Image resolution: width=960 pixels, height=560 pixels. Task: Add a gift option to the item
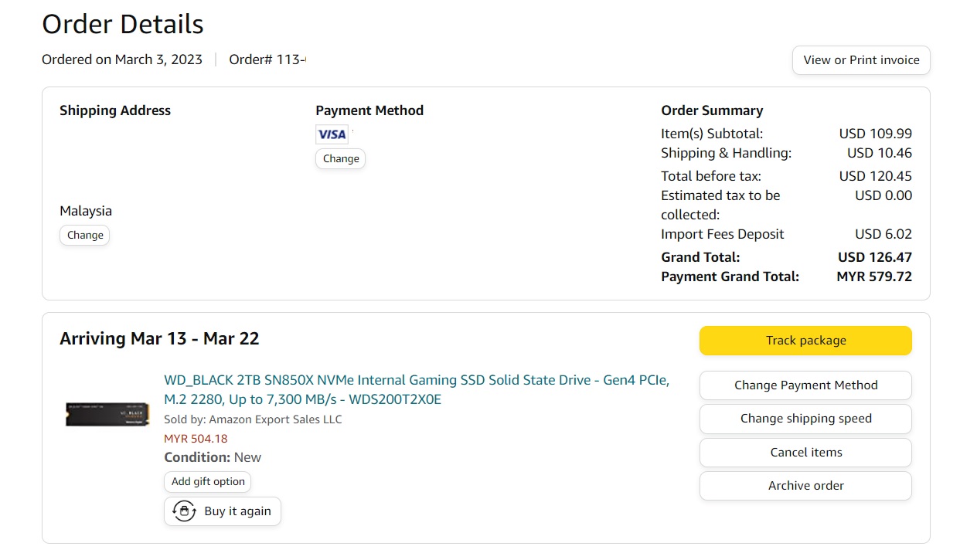pos(208,481)
